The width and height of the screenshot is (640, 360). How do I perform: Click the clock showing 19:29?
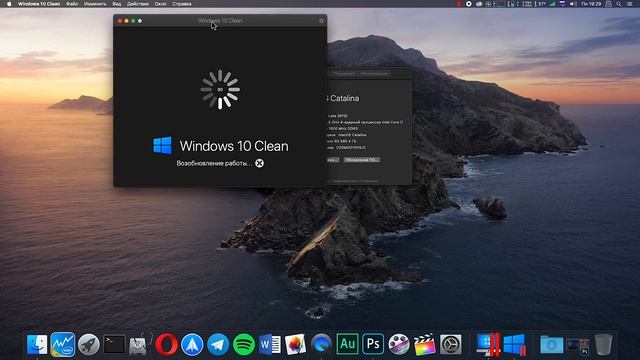tap(591, 4)
